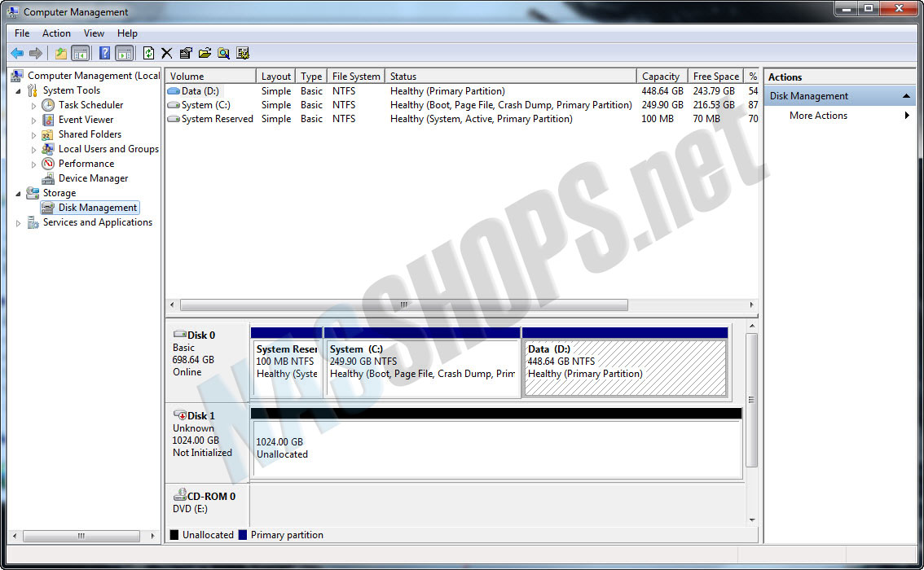Click the CD-ROM 0 drive icon
924x570 pixels.
click(x=180, y=494)
